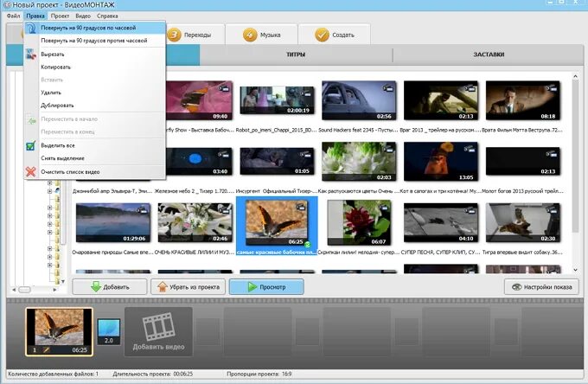Click the orange checkmark icon on Создать

tap(322, 35)
